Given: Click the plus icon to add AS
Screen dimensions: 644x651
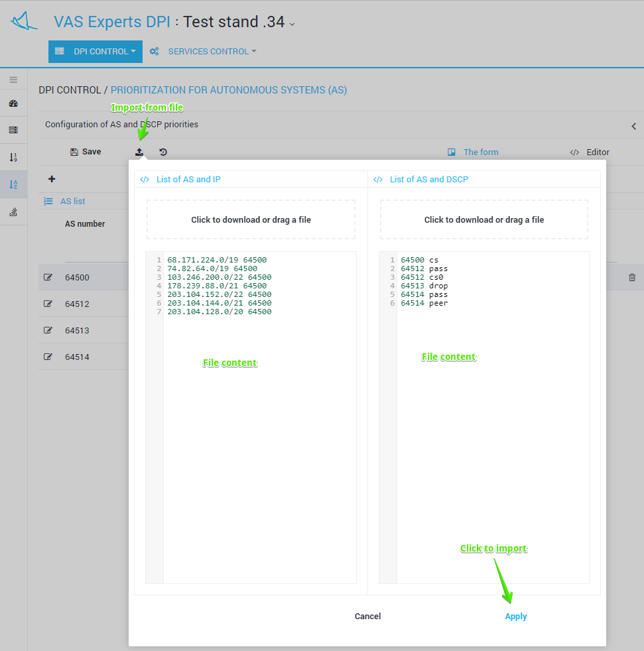Looking at the screenshot, I should [x=52, y=179].
